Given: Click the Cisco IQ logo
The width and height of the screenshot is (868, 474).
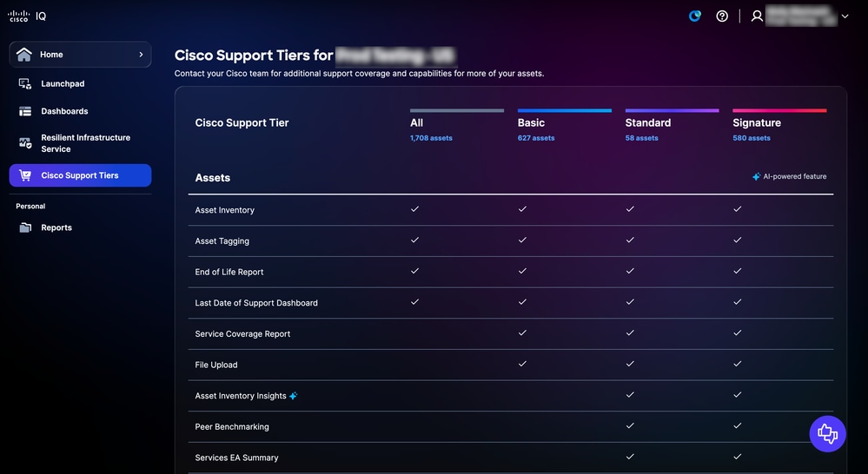Looking at the screenshot, I should point(27,16).
